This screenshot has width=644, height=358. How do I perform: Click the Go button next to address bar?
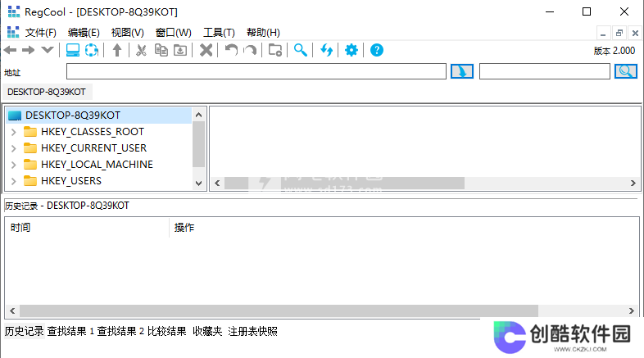(x=462, y=71)
